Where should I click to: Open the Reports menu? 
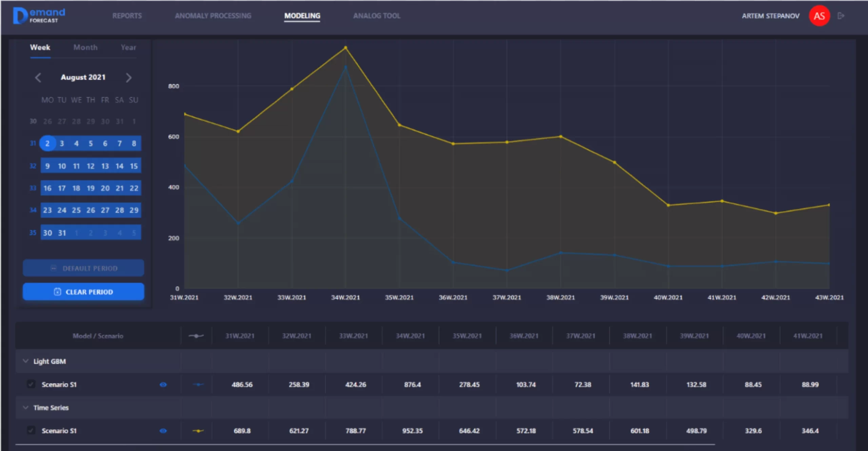127,16
